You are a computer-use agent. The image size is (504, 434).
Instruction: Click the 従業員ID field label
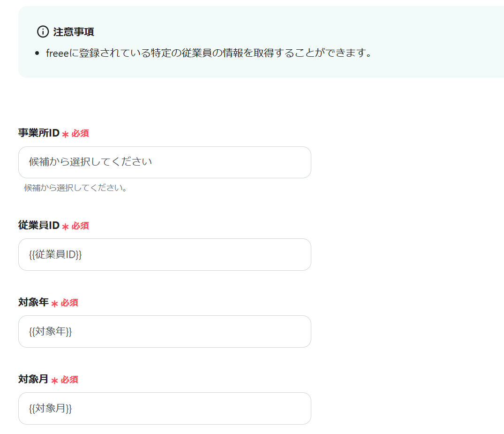[x=39, y=226]
